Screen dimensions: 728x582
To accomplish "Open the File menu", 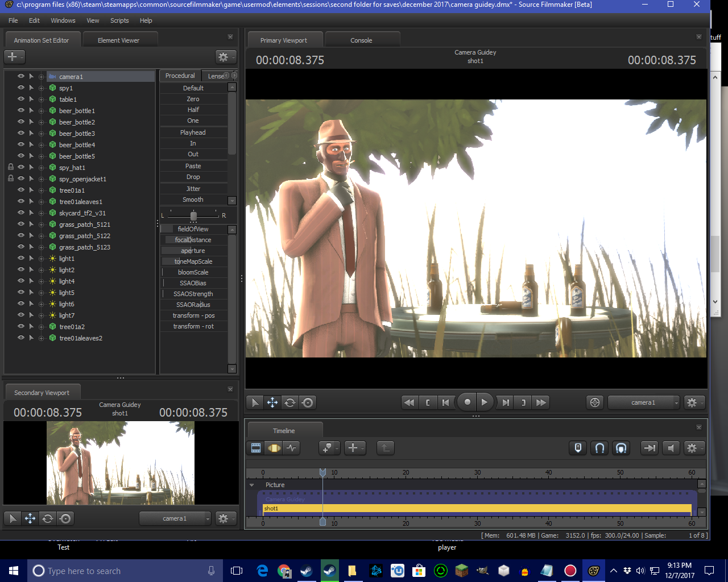I will (x=13, y=20).
